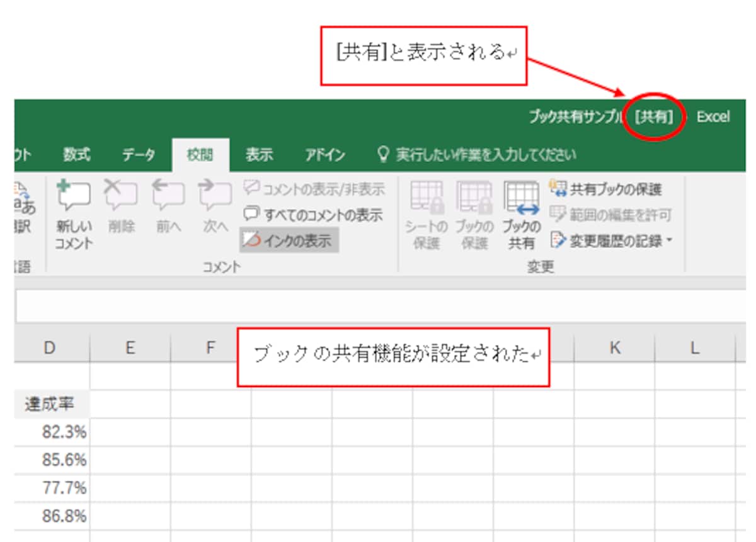The height and width of the screenshot is (542, 756).
Task: Select column L header
Action: (x=694, y=347)
